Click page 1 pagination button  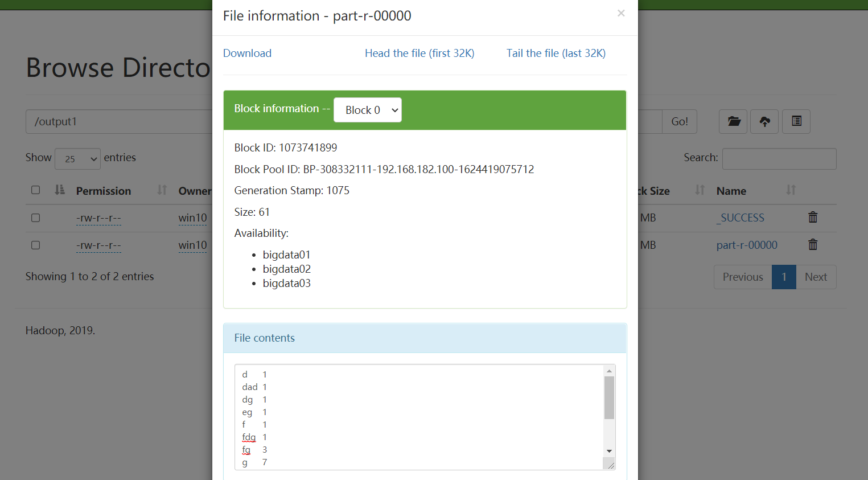point(784,277)
